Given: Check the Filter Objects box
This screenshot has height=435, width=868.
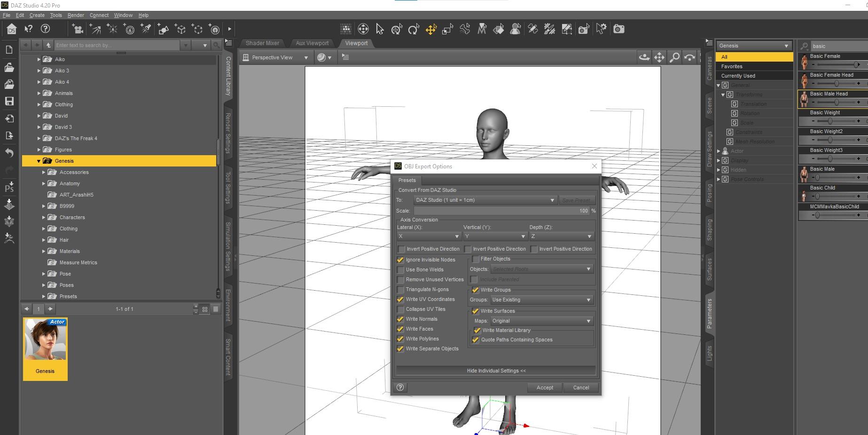Looking at the screenshot, I should pyautogui.click(x=476, y=259).
